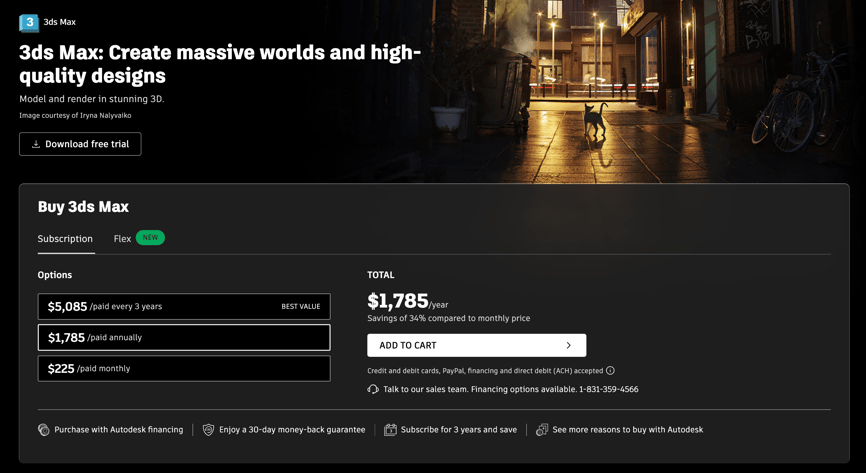The height and width of the screenshot is (473, 866).
Task: Click the Savings of 34% text
Action: [448, 319]
